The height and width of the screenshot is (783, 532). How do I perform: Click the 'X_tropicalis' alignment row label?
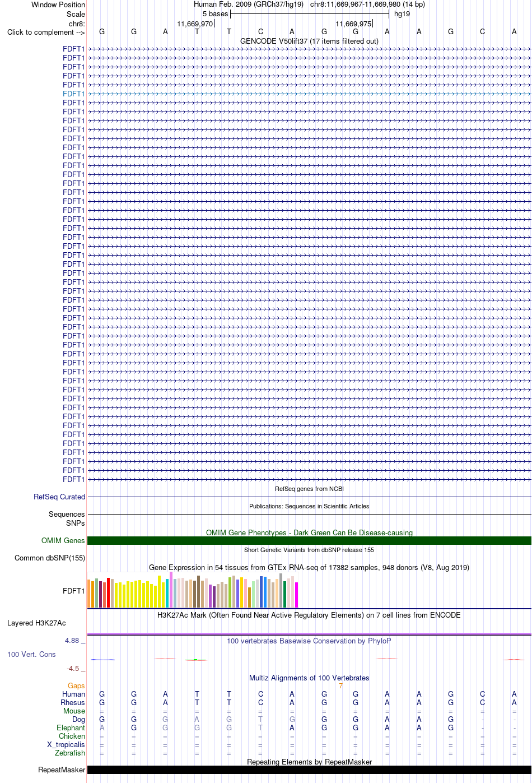[66, 745]
